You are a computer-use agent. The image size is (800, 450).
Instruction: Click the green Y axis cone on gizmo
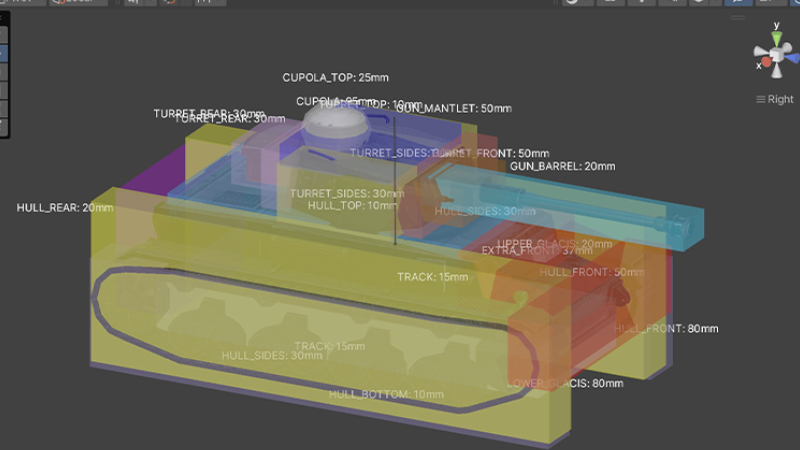click(x=777, y=38)
